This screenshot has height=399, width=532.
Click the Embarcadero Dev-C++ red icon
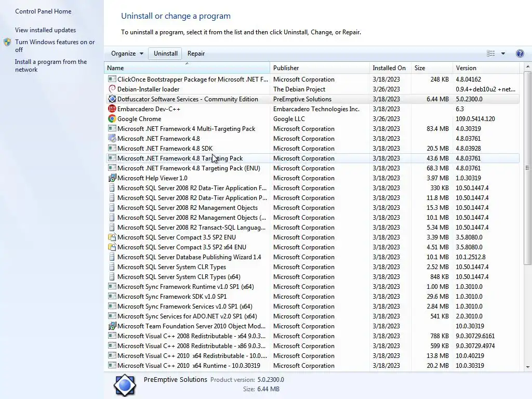(112, 109)
